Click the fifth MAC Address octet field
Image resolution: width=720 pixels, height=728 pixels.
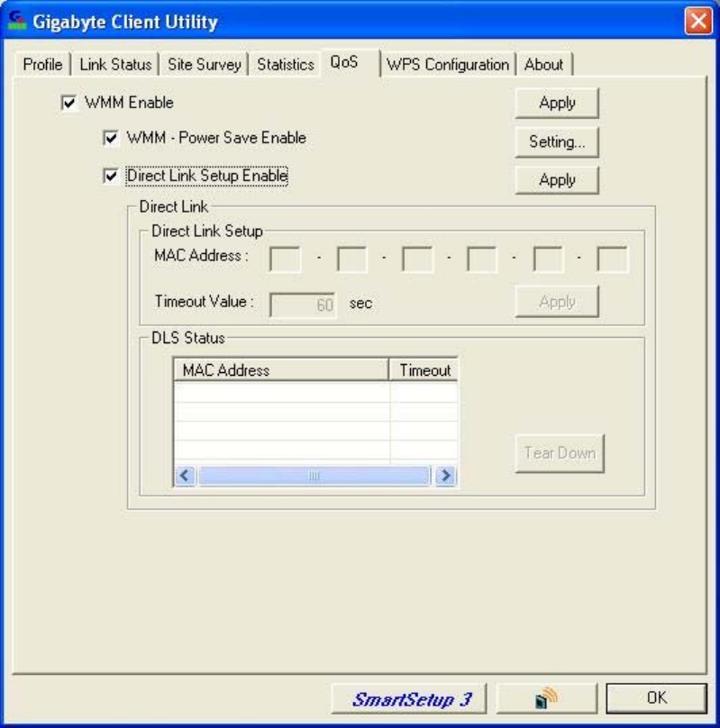[x=548, y=259]
